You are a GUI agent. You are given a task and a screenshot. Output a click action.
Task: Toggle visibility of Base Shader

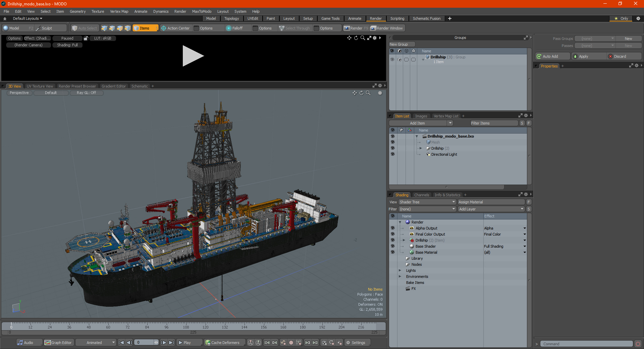click(392, 246)
